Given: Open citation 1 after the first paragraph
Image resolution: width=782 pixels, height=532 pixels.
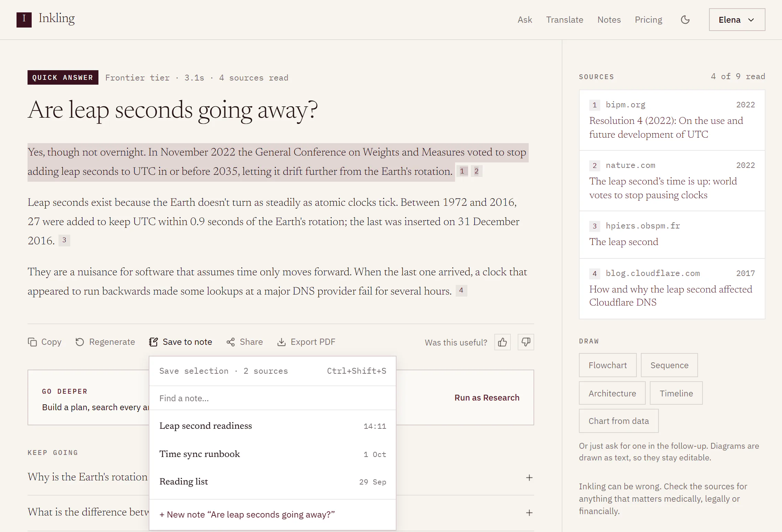Looking at the screenshot, I should (462, 171).
